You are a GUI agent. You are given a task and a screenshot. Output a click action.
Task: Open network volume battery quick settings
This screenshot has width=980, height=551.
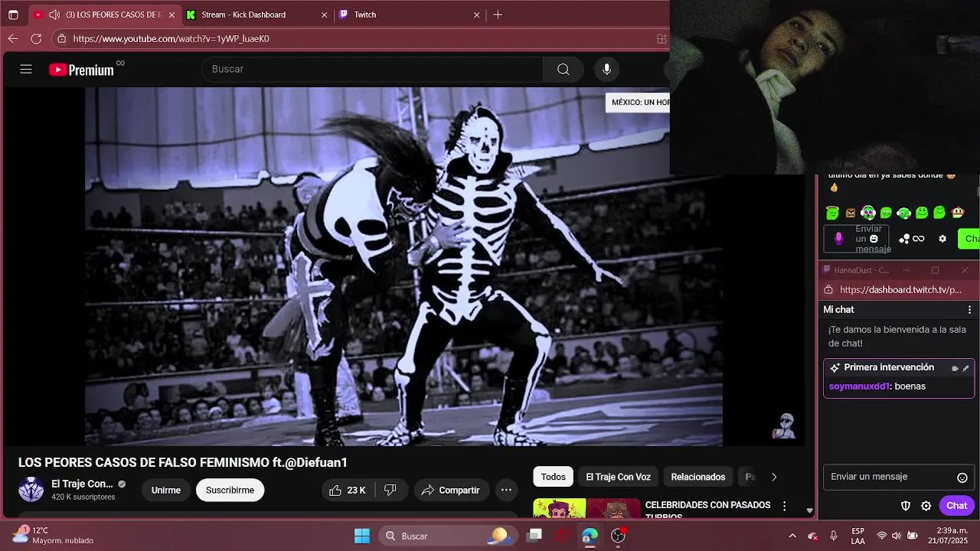(897, 536)
